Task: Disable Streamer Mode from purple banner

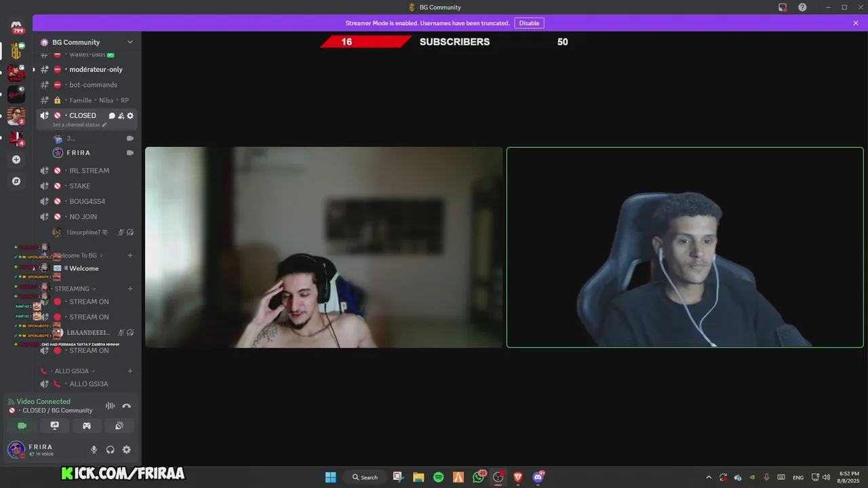Action: (529, 23)
